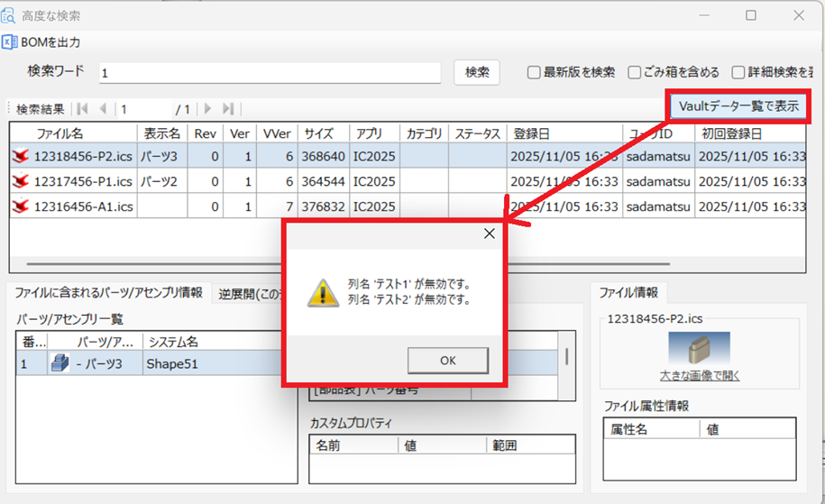The height and width of the screenshot is (504, 825).
Task: Click OK in the warning dialog
Action: [448, 361]
